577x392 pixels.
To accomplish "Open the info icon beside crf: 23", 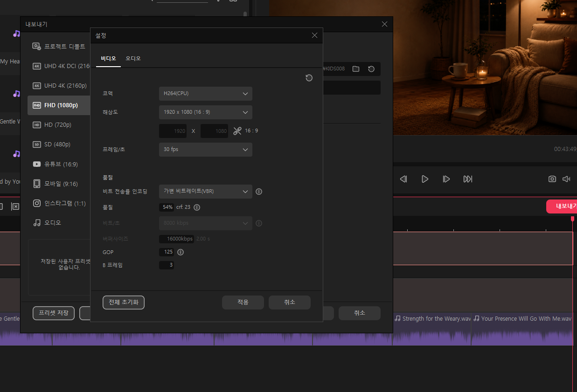I will click(197, 207).
